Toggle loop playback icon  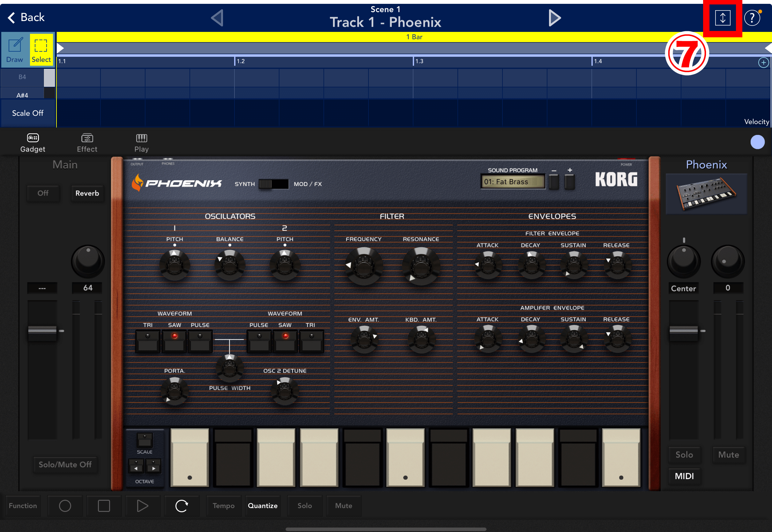tap(182, 506)
